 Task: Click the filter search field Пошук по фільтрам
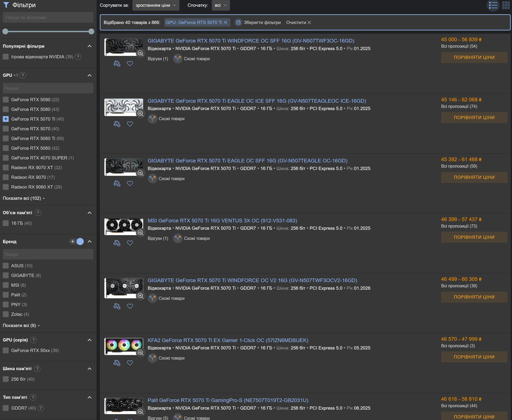coord(48,17)
